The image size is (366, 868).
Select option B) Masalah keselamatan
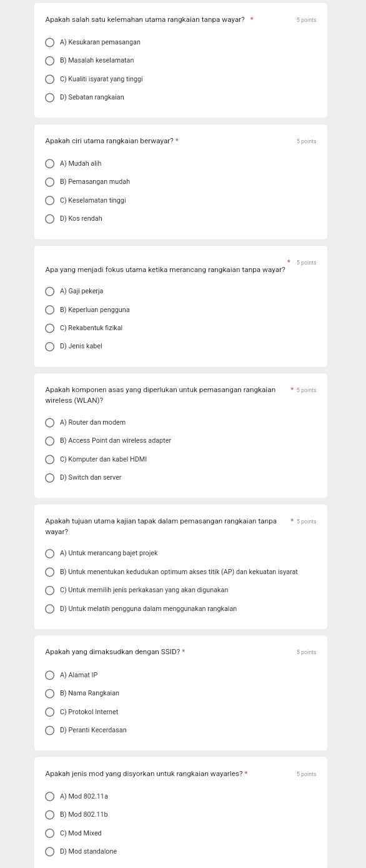coord(49,61)
